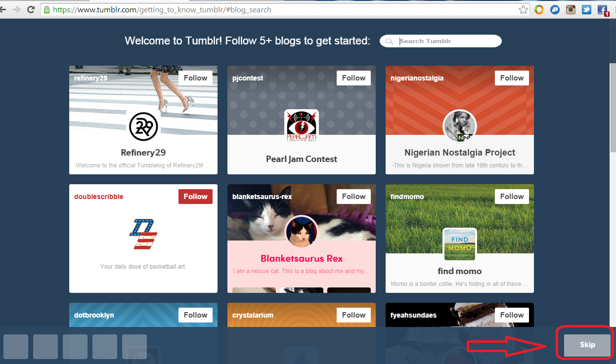This screenshot has height=364, width=616.
Task: Click the Pearl Jam Lightning Bolt logo
Action: 301,125
